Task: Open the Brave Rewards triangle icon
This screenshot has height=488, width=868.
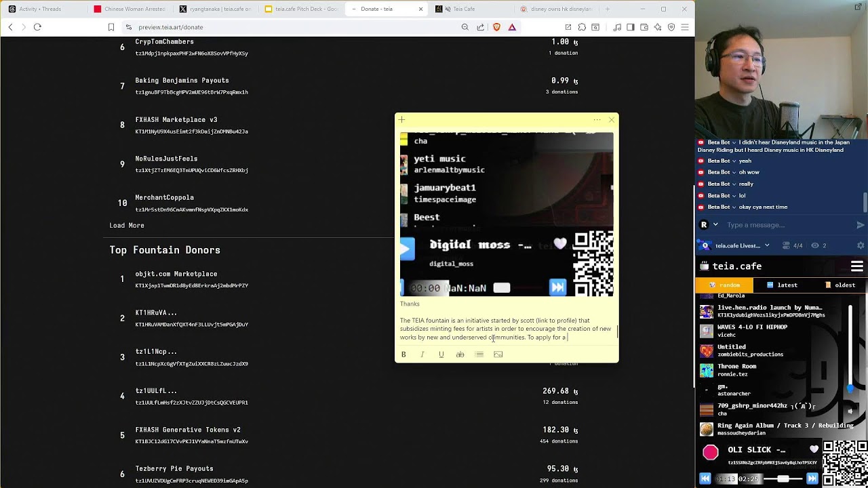Action: coord(512,27)
